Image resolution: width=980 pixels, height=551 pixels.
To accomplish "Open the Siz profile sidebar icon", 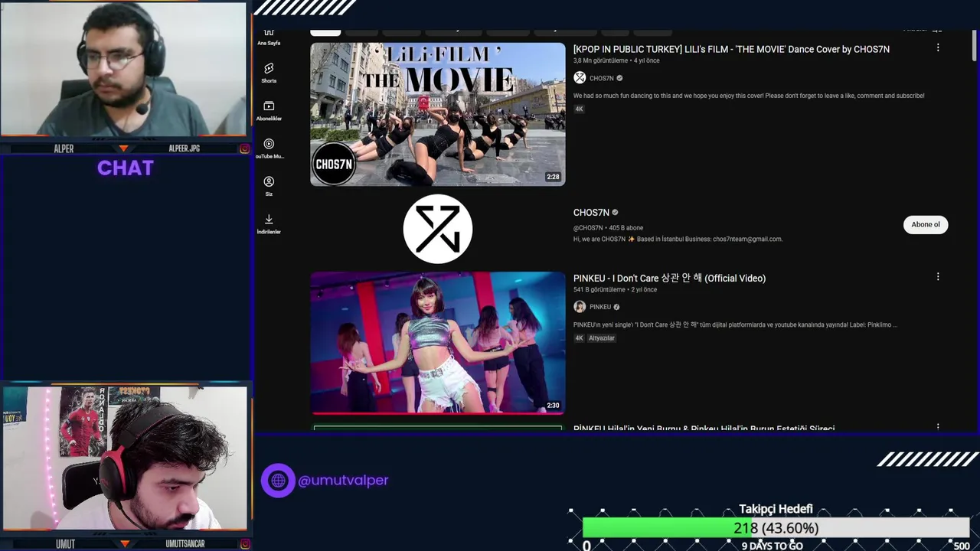I will coord(269,186).
